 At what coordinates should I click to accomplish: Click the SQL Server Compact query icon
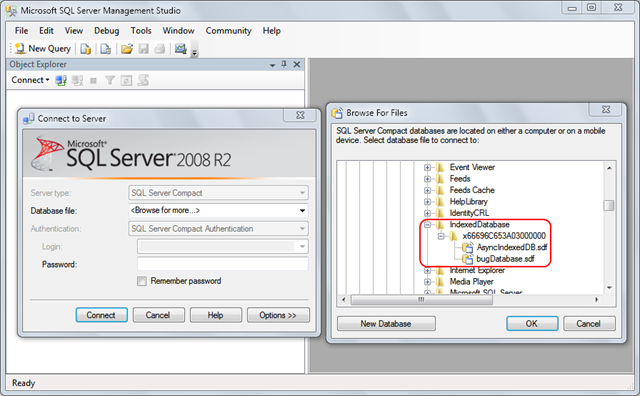coord(106,49)
